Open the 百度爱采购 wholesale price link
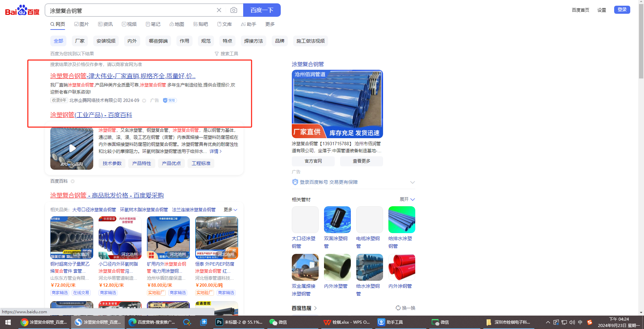Screen dimensions: 644x329 (107, 196)
